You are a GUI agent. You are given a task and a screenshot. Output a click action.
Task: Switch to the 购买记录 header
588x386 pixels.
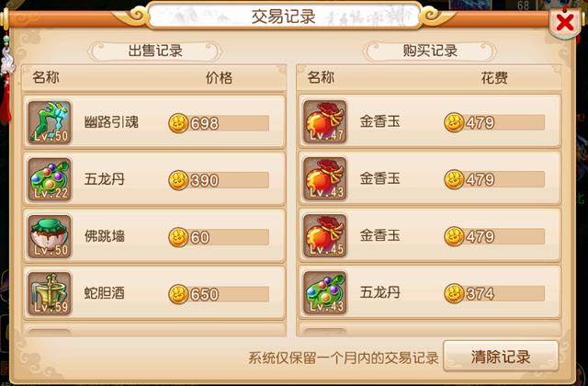click(x=430, y=51)
